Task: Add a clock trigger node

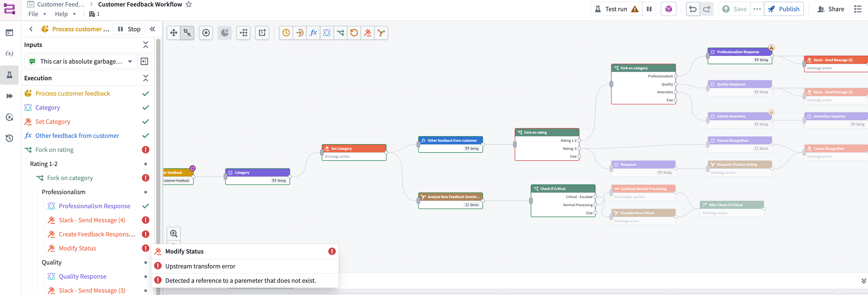Action: pos(286,33)
